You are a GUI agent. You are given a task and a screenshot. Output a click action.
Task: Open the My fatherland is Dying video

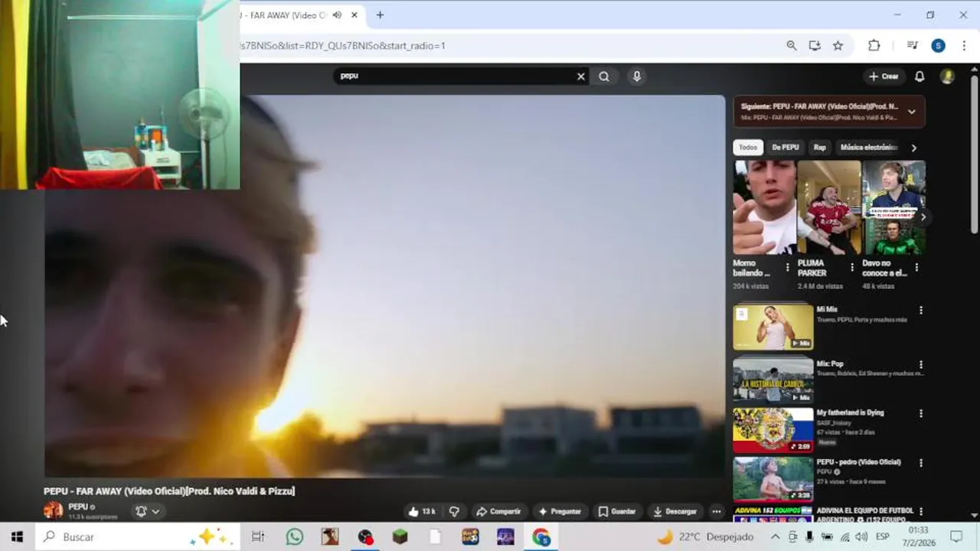tap(773, 429)
